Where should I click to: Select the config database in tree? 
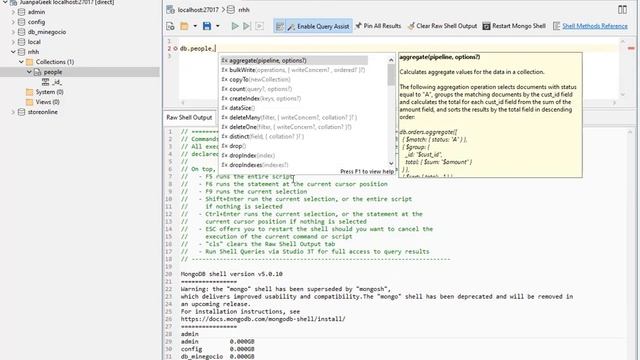coord(36,22)
